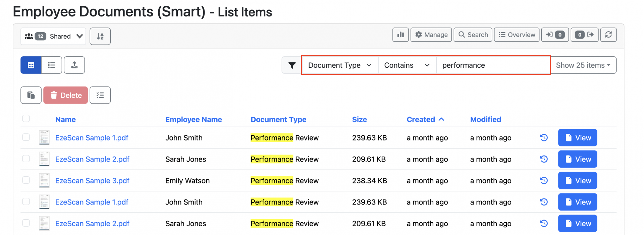Click the Search button
The width and height of the screenshot is (644, 235).
click(x=473, y=35)
